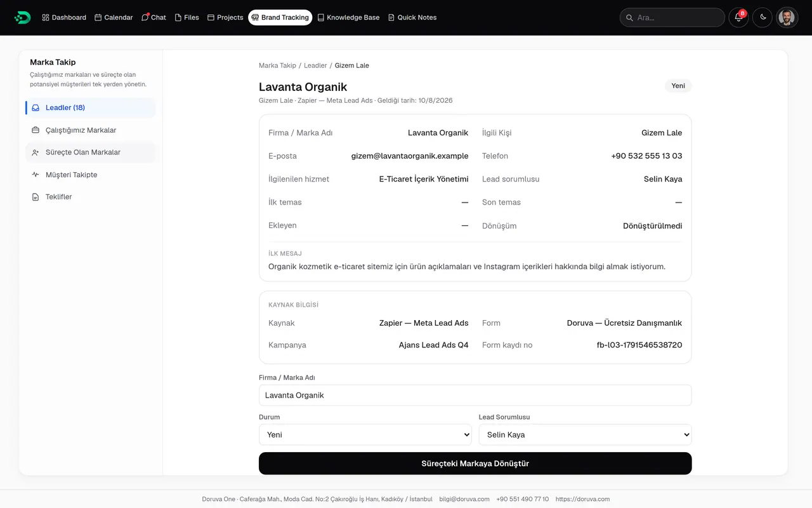Click the Müşteri Takipte pulse icon
Screen dimensions: 812x508
tap(36, 175)
